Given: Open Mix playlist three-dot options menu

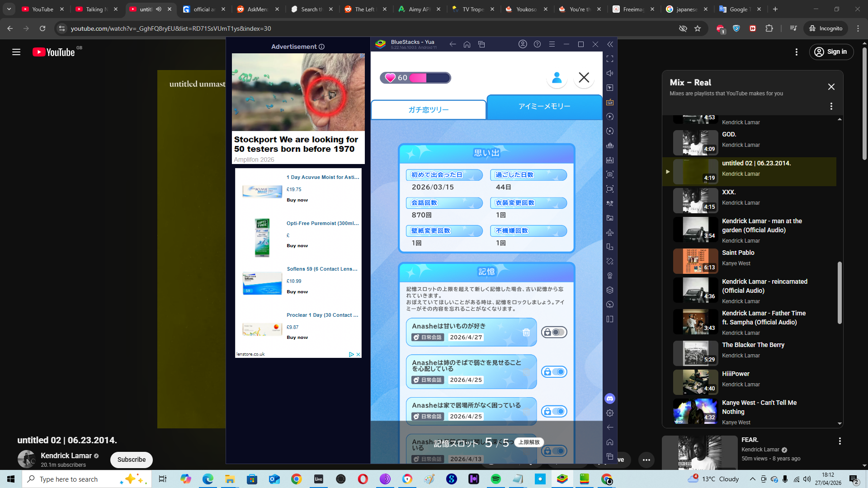Looking at the screenshot, I should pos(831,106).
